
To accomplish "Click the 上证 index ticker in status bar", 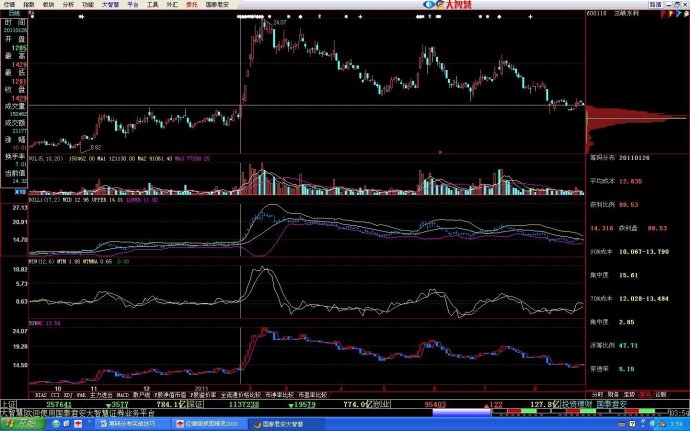I will 12,404.
